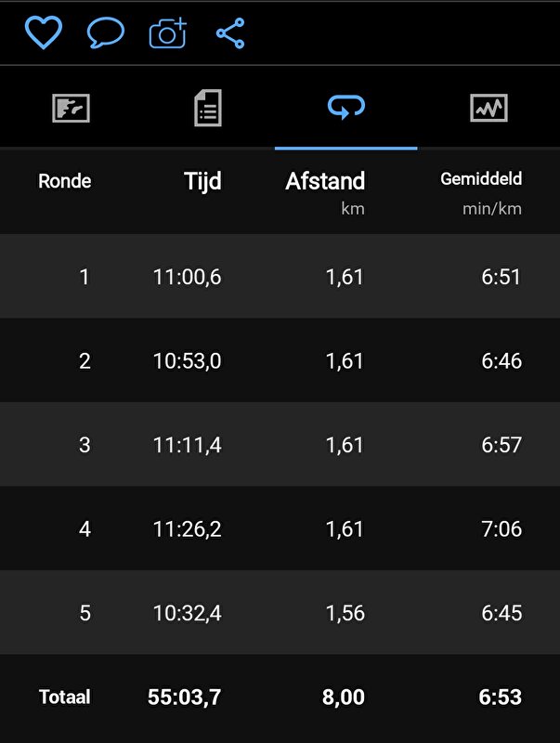Tap the Gemiddeld min/km column header
Image resolution: width=560 pixels, height=743 pixels.
(481, 192)
